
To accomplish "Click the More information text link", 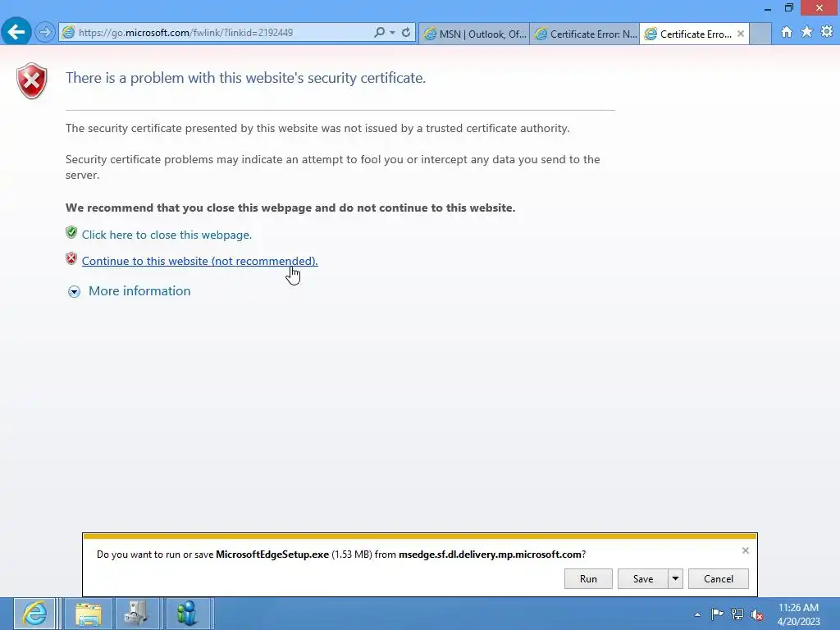I will [x=139, y=291].
